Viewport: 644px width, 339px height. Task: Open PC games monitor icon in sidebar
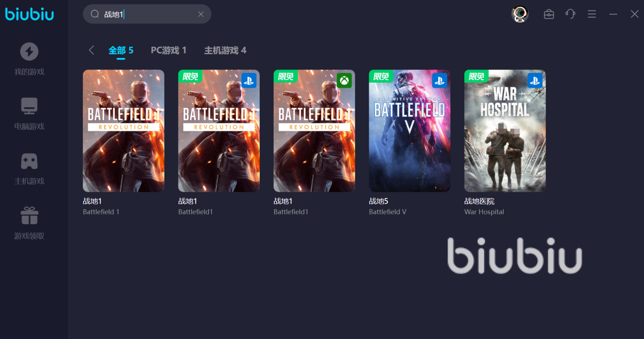tap(29, 106)
